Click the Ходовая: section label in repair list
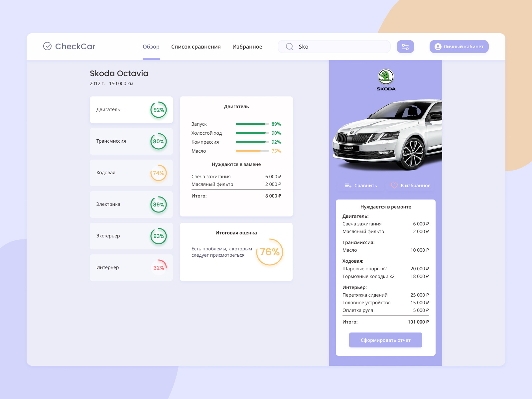Image resolution: width=532 pixels, height=399 pixels. (x=353, y=261)
